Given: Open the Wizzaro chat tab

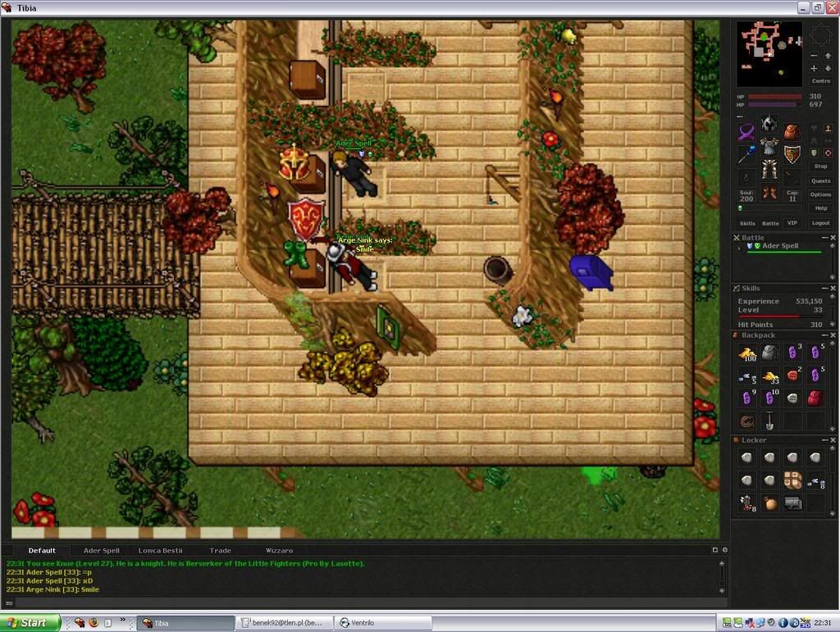Looking at the screenshot, I should tap(279, 551).
